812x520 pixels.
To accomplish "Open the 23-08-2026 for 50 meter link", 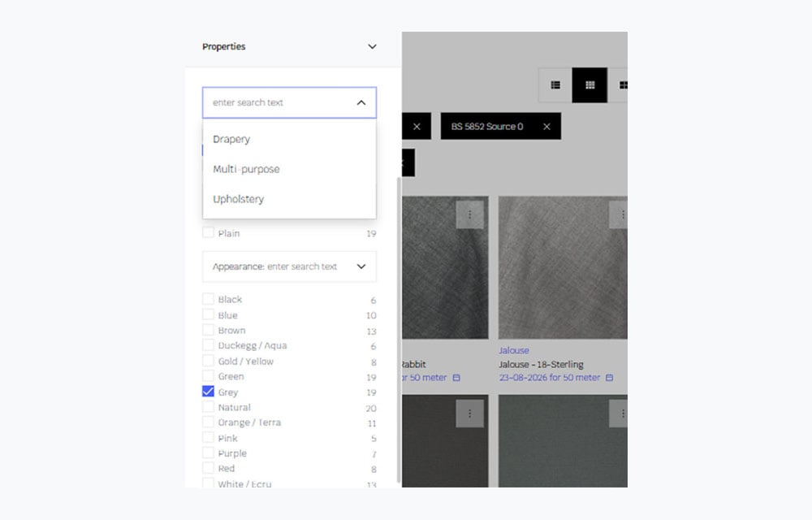I will pos(550,378).
